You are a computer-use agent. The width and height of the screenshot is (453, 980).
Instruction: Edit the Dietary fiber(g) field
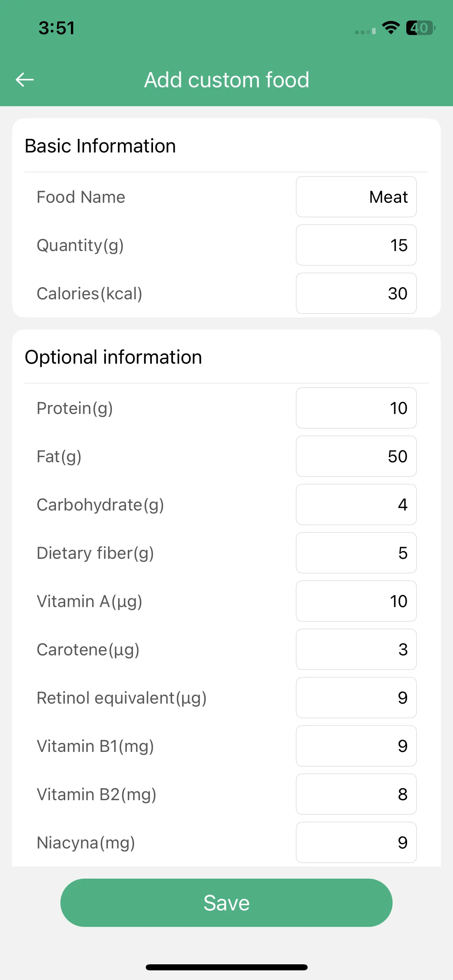[356, 553]
